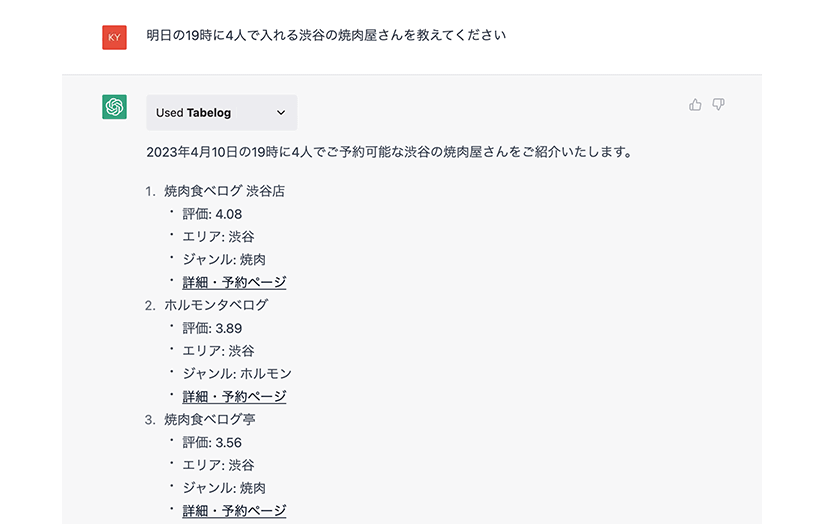The width and height of the screenshot is (829, 524).
Task: Open 詳細・予約ページ link for 焼肉食べログ亭
Action: coord(234,511)
